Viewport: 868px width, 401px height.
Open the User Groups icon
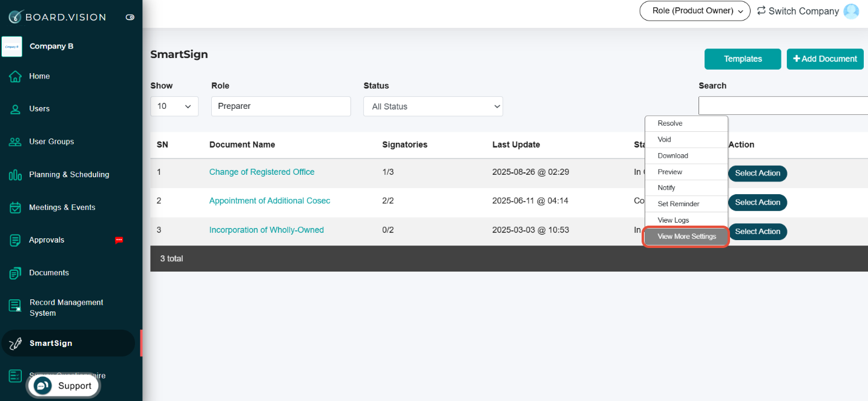click(x=15, y=142)
